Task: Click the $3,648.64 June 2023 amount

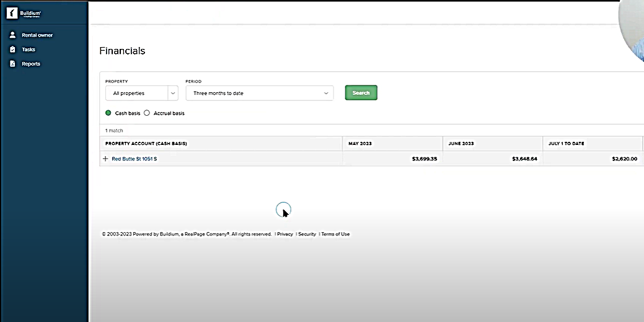Action: [x=524, y=159]
